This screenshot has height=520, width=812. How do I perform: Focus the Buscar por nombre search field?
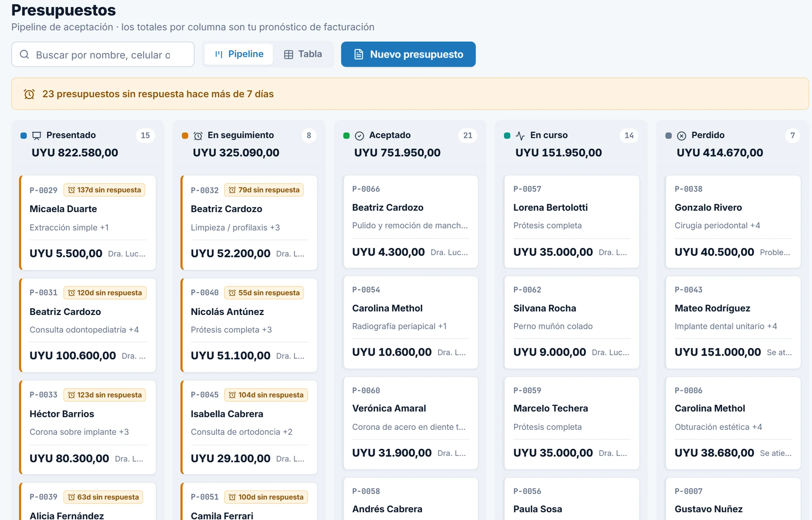click(x=103, y=54)
